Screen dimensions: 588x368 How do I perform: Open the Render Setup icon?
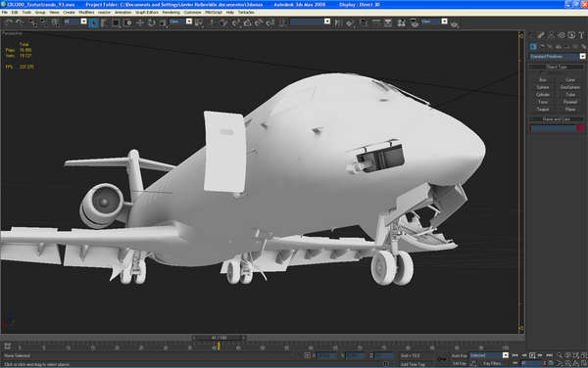point(414,23)
